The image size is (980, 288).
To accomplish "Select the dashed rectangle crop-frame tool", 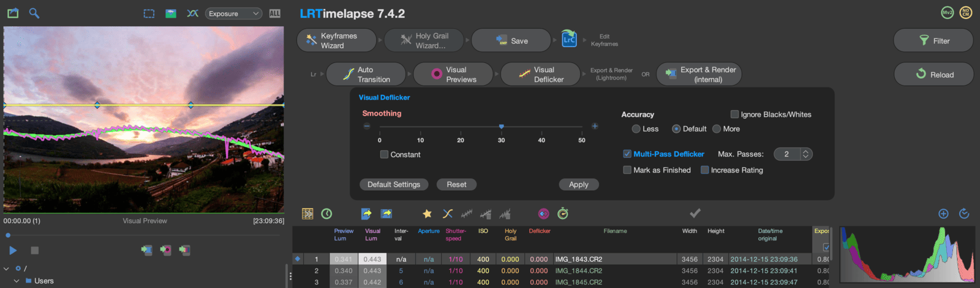I will tap(149, 13).
